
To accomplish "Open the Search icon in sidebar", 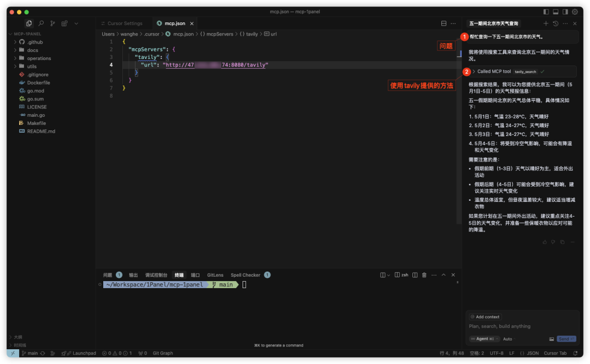I will click(x=41, y=23).
